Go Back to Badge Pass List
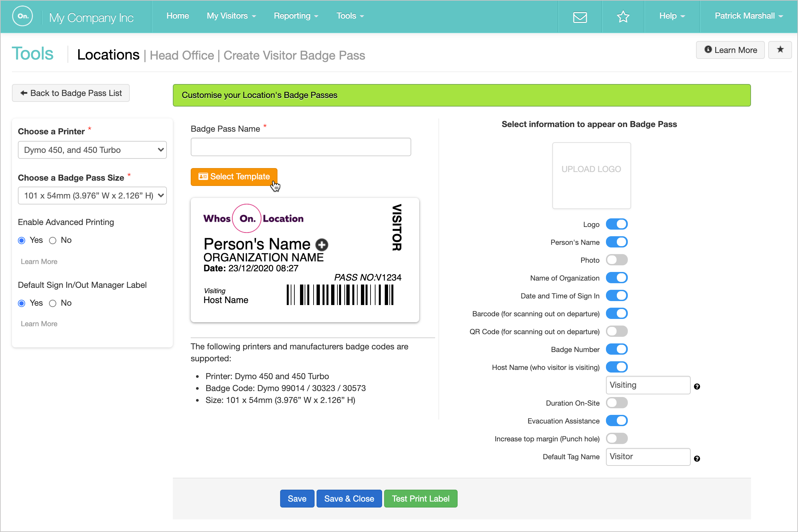Viewport: 798px width, 532px height. click(71, 93)
